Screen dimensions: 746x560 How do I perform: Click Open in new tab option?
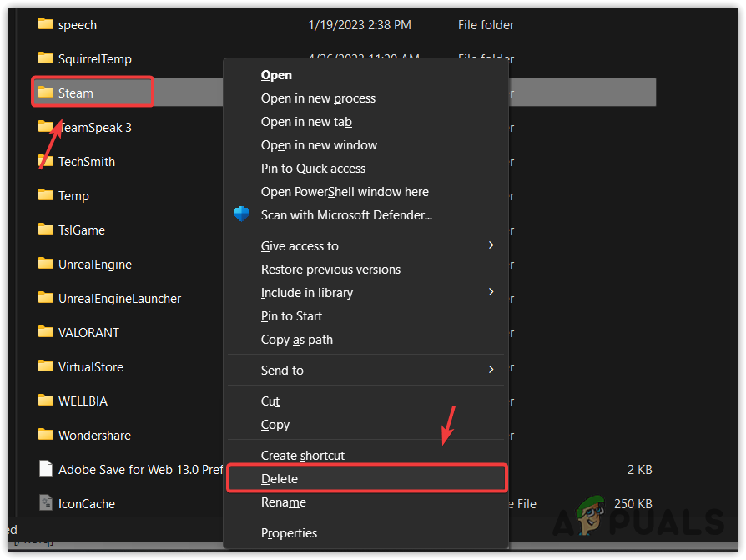click(x=306, y=122)
